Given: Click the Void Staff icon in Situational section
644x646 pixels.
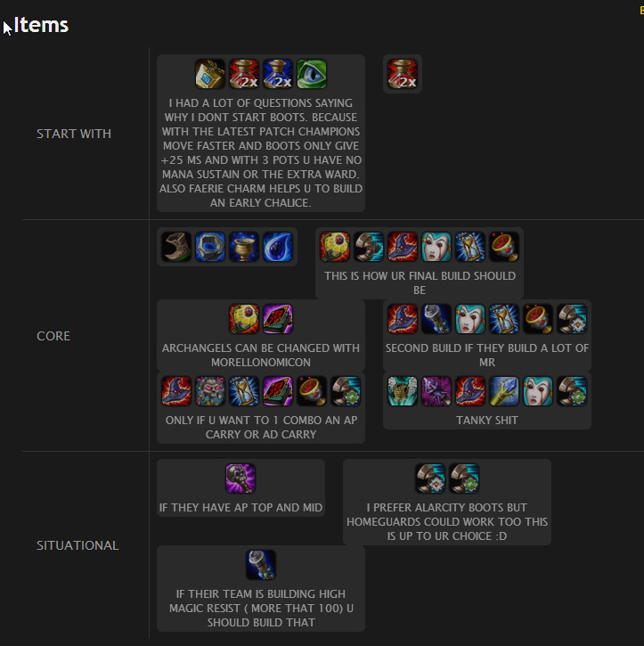Looking at the screenshot, I should 261,565.
